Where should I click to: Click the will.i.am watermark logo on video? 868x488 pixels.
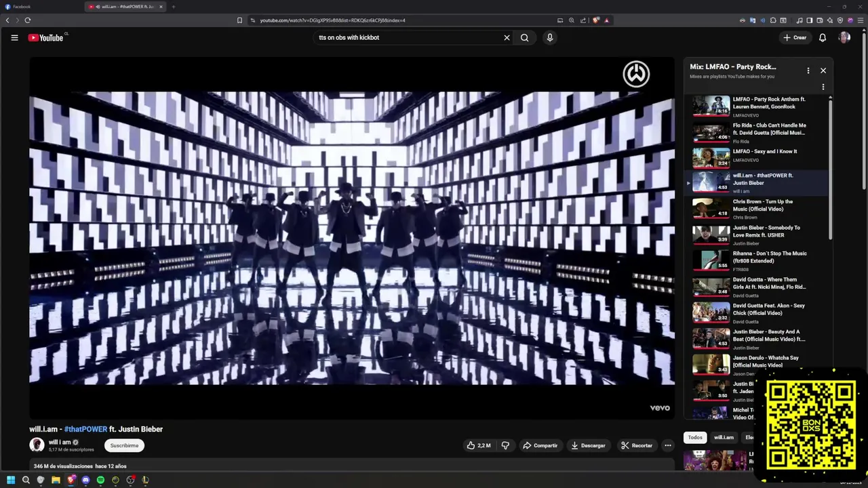click(636, 74)
